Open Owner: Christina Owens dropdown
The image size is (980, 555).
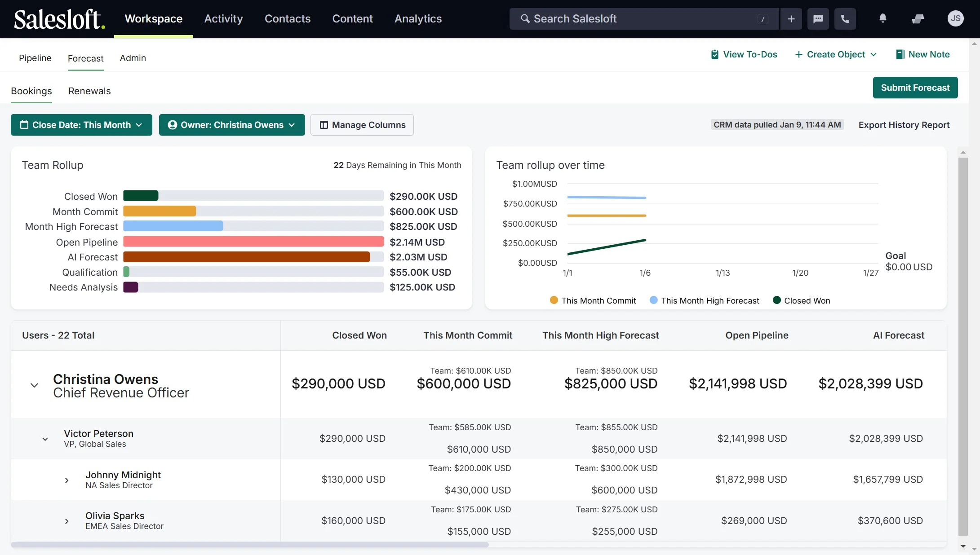pos(232,125)
